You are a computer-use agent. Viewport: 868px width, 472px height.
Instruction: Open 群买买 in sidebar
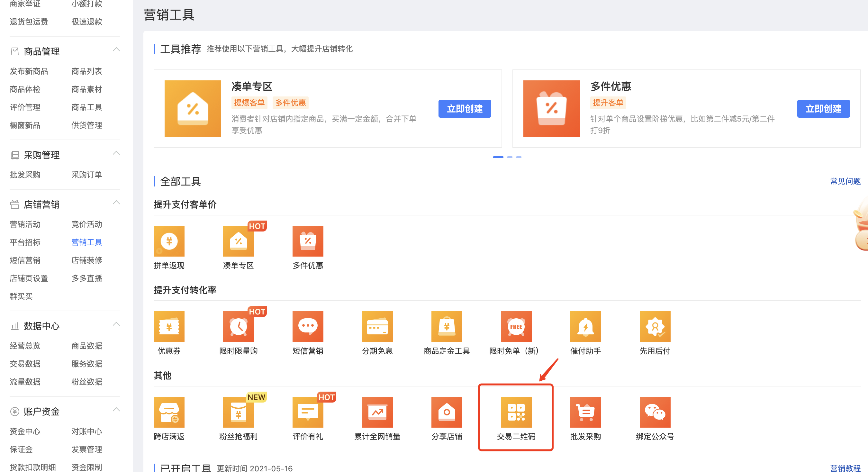click(x=21, y=296)
